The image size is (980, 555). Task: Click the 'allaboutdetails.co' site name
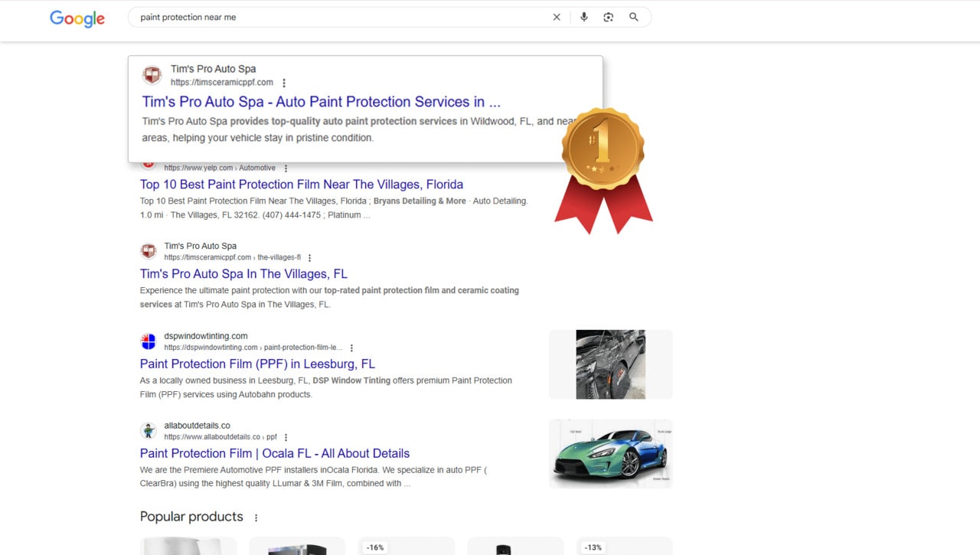(197, 426)
